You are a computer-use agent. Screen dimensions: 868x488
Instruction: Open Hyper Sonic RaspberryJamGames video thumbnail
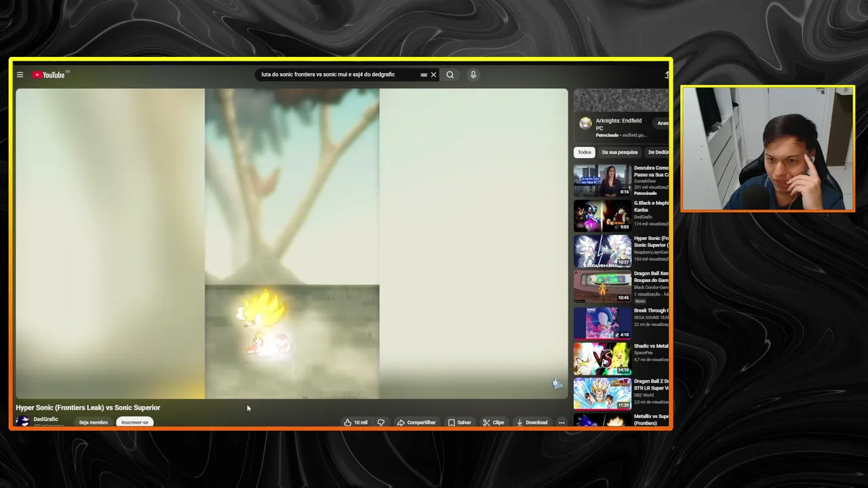(x=602, y=250)
